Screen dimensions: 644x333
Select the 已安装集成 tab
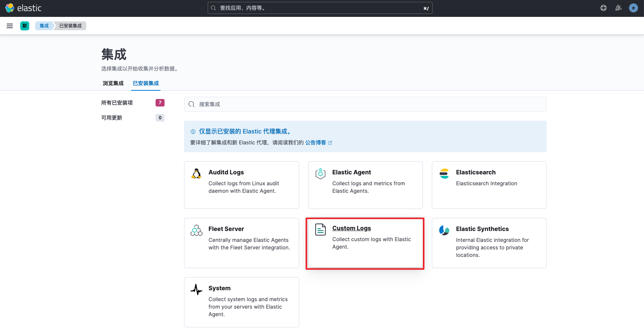click(x=146, y=83)
